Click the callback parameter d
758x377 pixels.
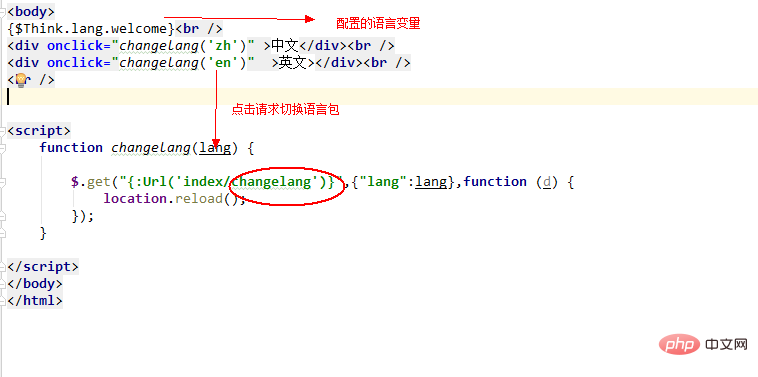click(547, 182)
